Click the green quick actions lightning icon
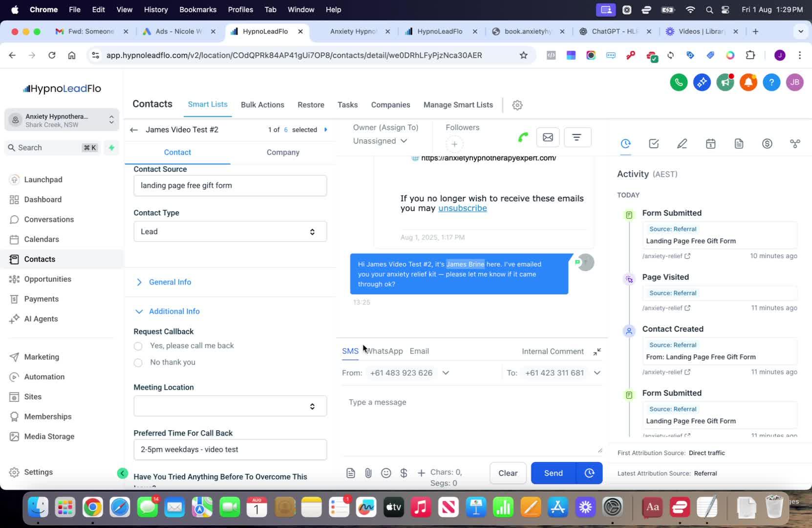Viewport: 812px width, 528px height. pyautogui.click(x=111, y=148)
